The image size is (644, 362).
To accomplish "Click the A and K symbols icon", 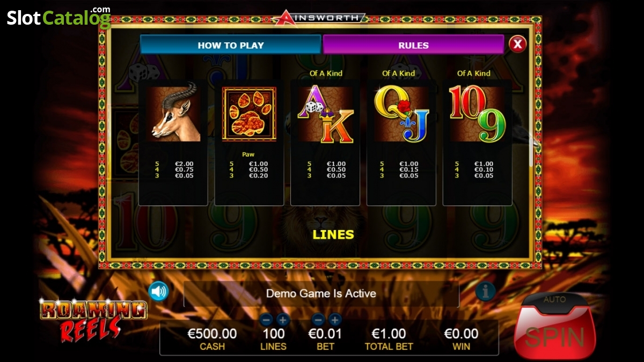I will 325,115.
